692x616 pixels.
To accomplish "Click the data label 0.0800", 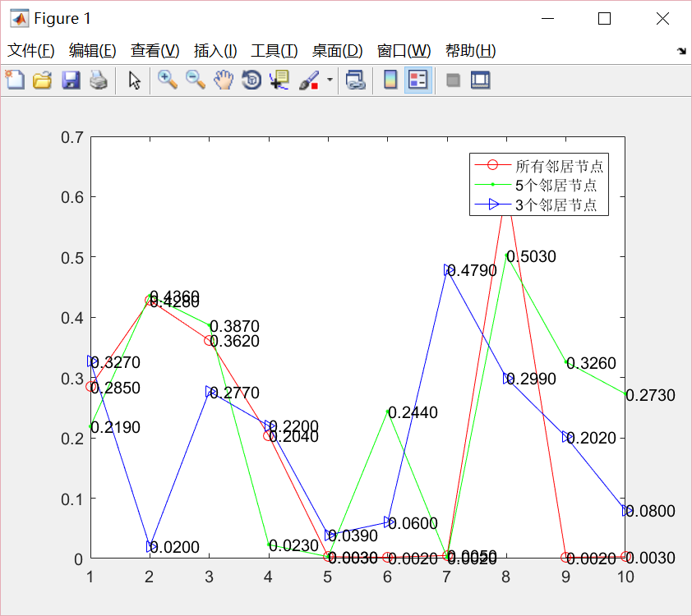I will point(650,511).
